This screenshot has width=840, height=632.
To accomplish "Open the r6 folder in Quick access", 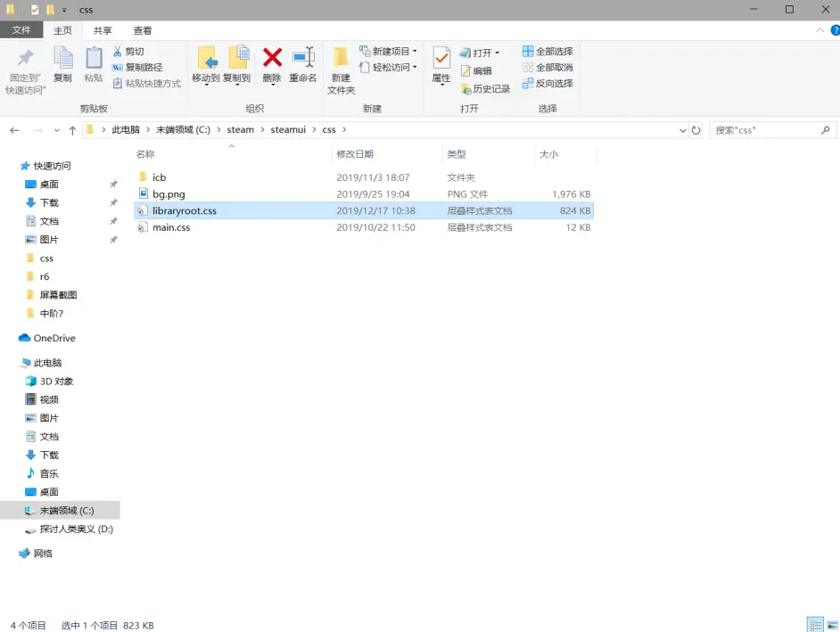I will tap(45, 276).
